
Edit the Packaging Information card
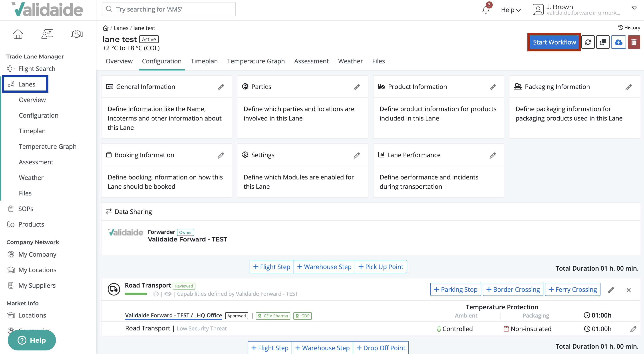[629, 87]
